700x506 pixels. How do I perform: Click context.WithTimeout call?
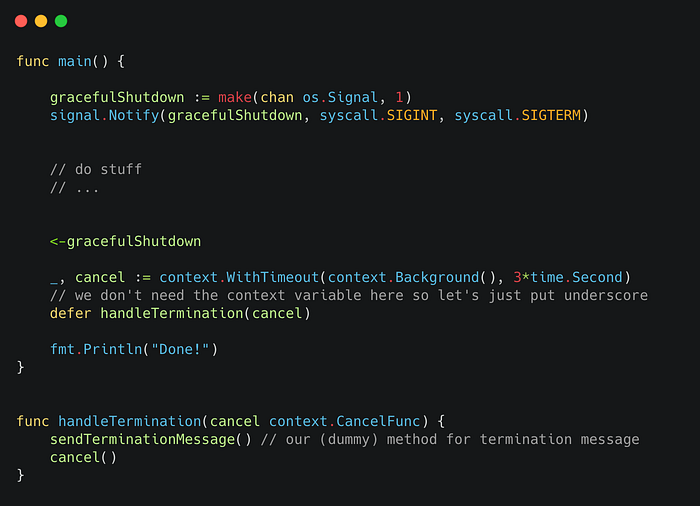tap(239, 277)
